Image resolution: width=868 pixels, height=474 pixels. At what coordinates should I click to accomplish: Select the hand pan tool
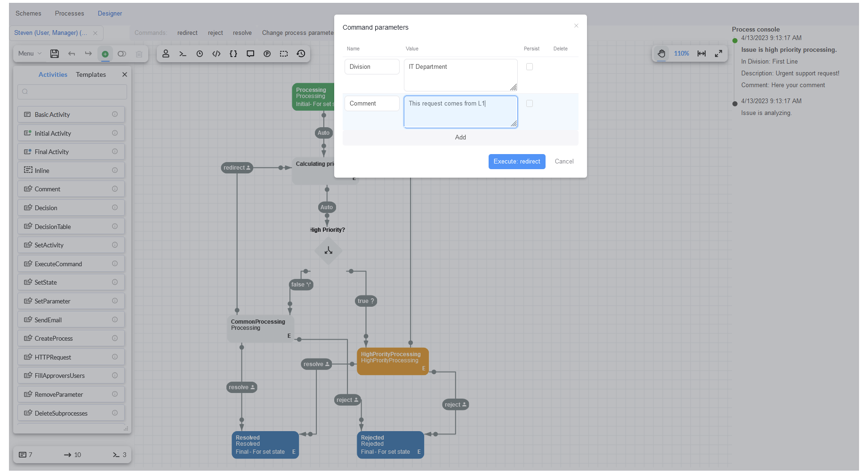(661, 54)
